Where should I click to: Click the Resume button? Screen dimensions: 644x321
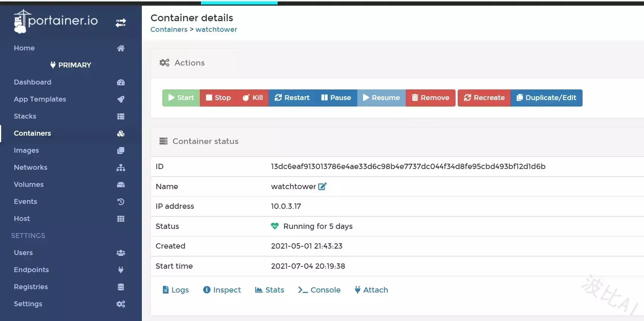[382, 98]
